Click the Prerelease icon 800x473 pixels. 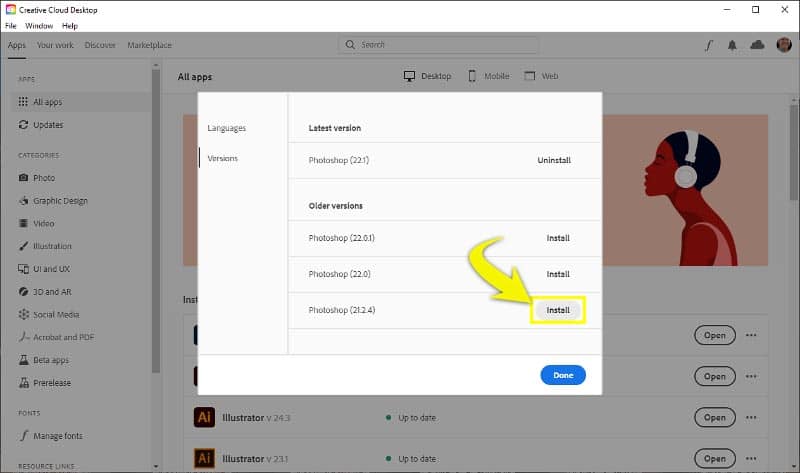tap(23, 383)
